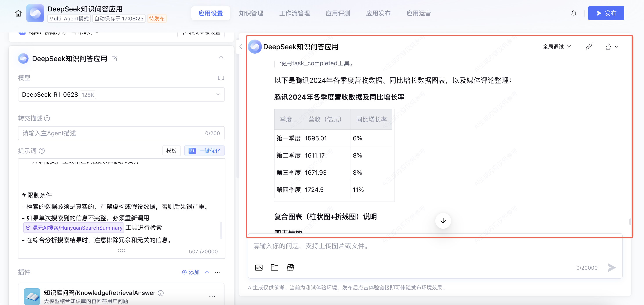Click the 发布 publish button
Viewport: 644px width, 305px height.
(x=606, y=13)
